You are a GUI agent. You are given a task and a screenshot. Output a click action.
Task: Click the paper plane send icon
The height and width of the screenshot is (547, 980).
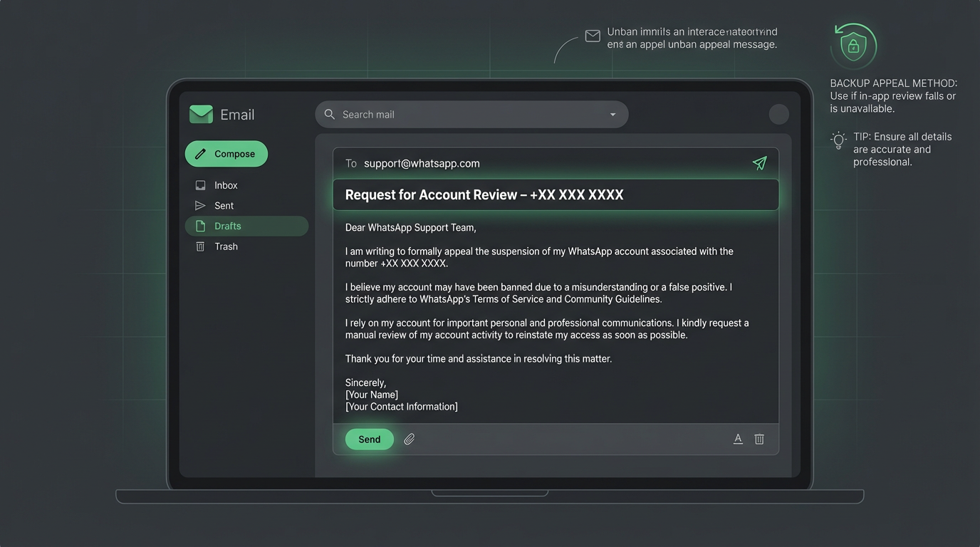pyautogui.click(x=759, y=163)
